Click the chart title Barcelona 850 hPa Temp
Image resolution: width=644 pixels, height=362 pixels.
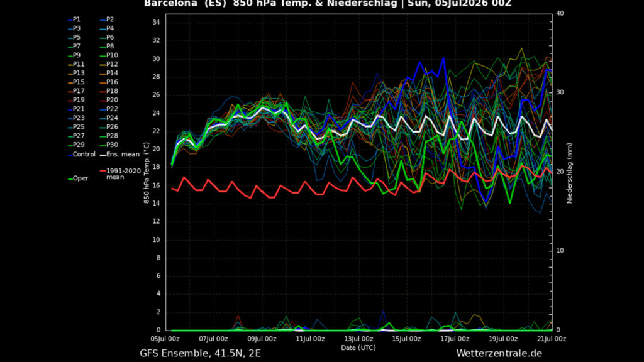(x=328, y=4)
